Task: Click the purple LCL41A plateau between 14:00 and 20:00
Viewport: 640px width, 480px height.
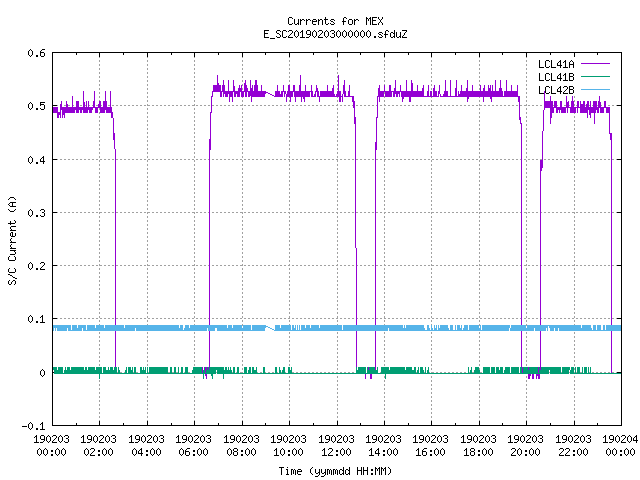Action: 449,94
